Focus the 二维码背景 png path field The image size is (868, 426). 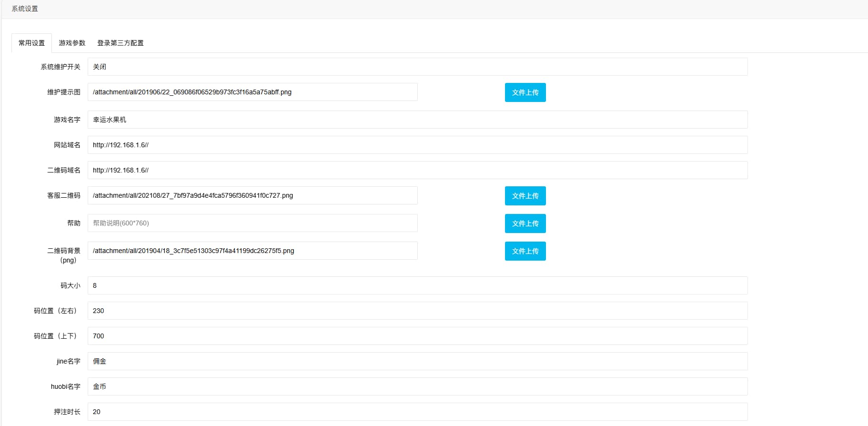(x=252, y=251)
